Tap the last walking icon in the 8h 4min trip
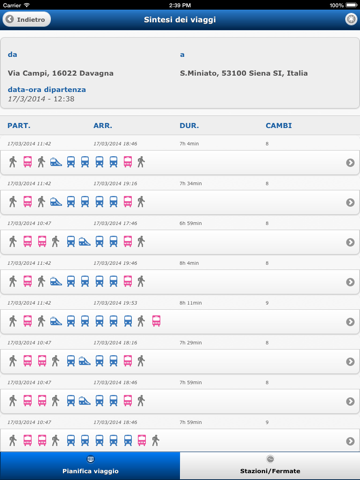The image size is (360, 480). pyautogui.click(x=141, y=281)
